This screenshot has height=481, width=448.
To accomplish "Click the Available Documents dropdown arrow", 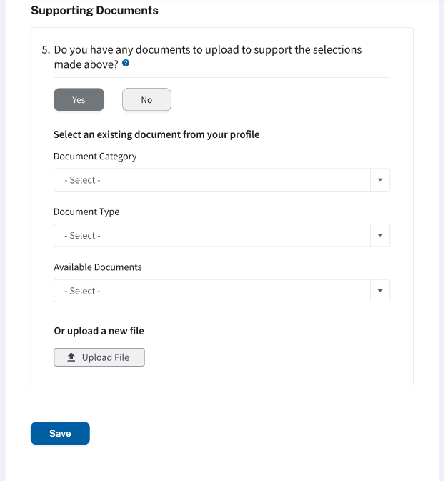I will 380,291.
